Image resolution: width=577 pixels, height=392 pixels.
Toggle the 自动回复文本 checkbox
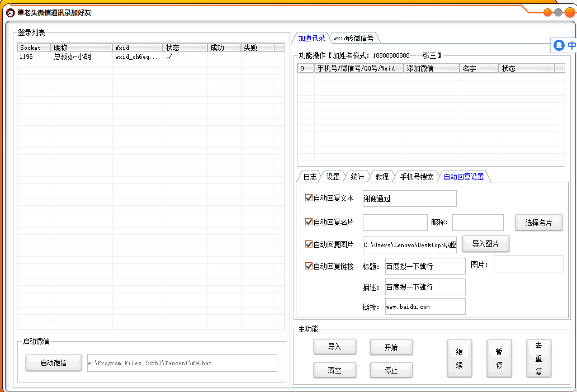point(309,197)
